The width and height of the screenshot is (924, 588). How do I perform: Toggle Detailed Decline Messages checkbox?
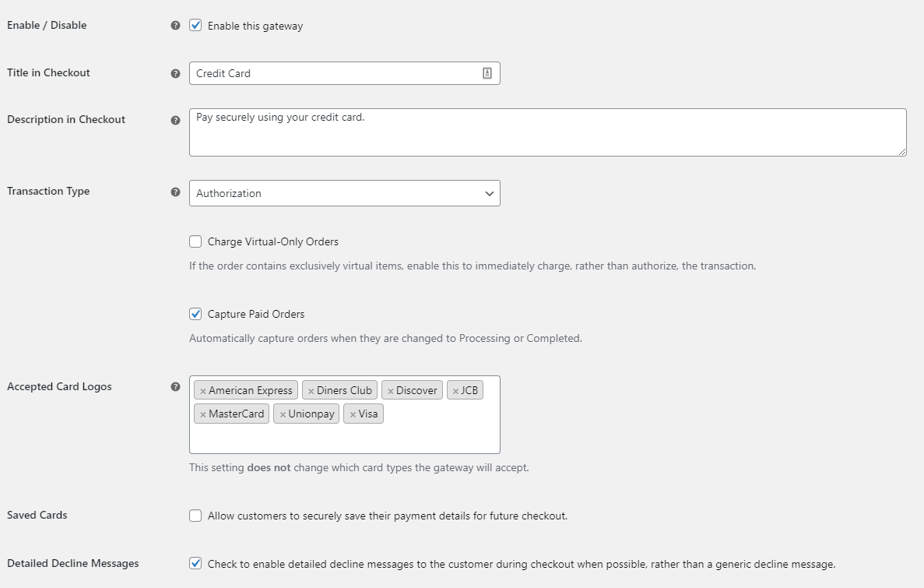[x=195, y=564]
